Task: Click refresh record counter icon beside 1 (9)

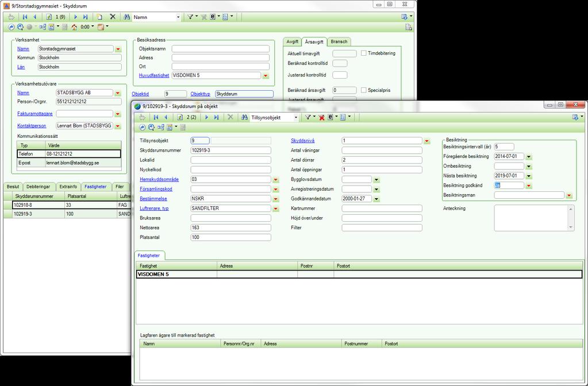Action: [49, 17]
